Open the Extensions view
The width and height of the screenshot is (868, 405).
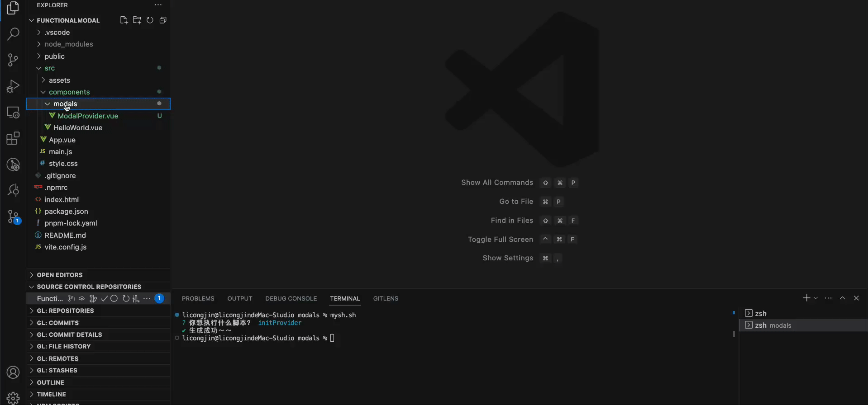click(x=13, y=138)
